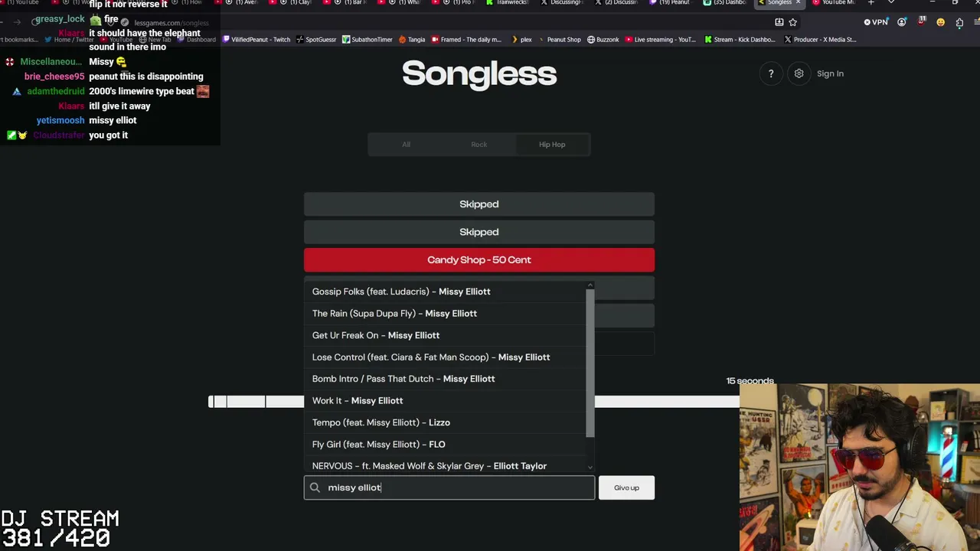Select the All genre tab
The height and width of the screenshot is (551, 980).
pyautogui.click(x=406, y=145)
